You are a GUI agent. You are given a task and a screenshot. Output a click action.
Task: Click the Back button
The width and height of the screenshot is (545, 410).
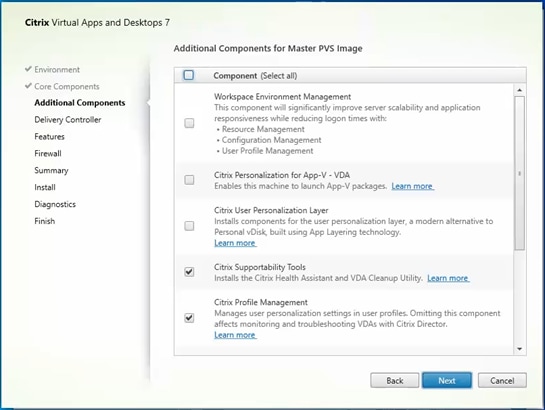coord(394,380)
